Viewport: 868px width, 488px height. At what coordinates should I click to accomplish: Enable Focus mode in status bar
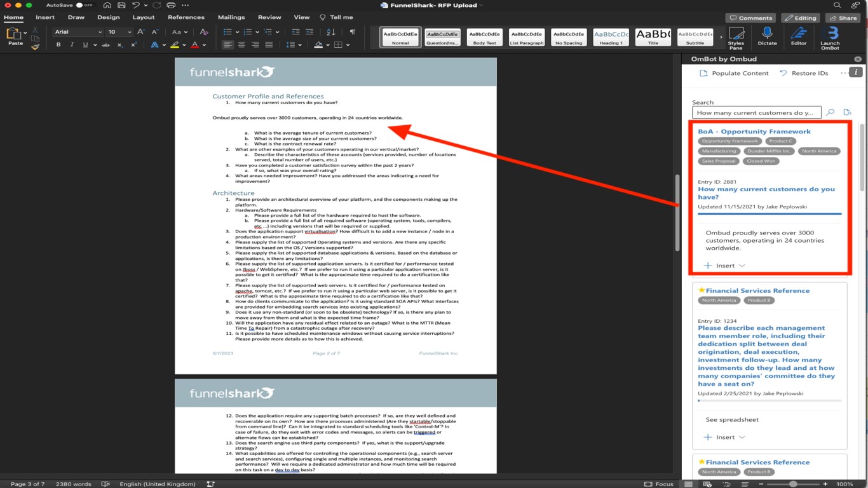click(659, 484)
